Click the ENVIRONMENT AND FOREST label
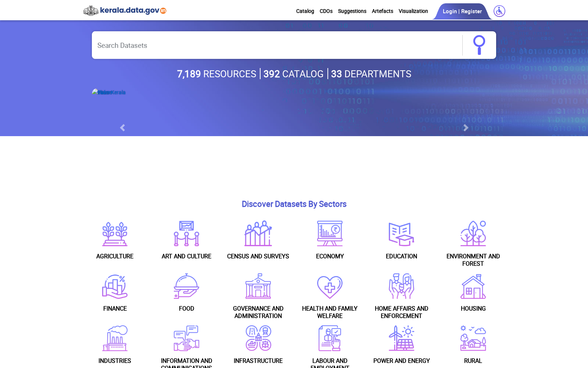Viewport: 588px width, 368px height. pyautogui.click(x=473, y=260)
